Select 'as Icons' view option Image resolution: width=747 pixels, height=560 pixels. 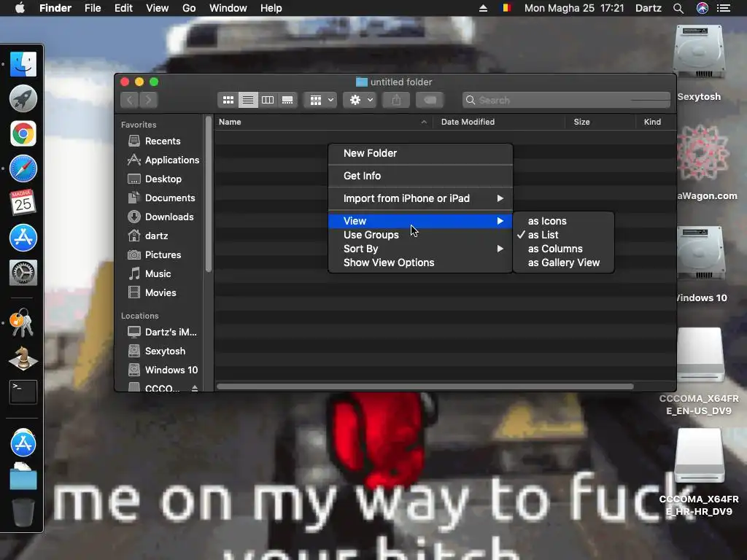pos(564,221)
